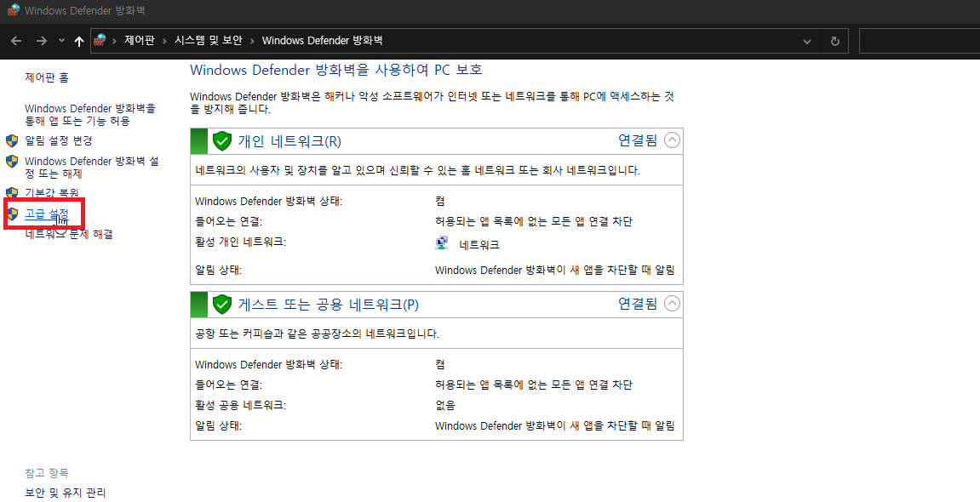Open 방화벽을 통해 앱 또는 기능 허용

tap(90, 114)
